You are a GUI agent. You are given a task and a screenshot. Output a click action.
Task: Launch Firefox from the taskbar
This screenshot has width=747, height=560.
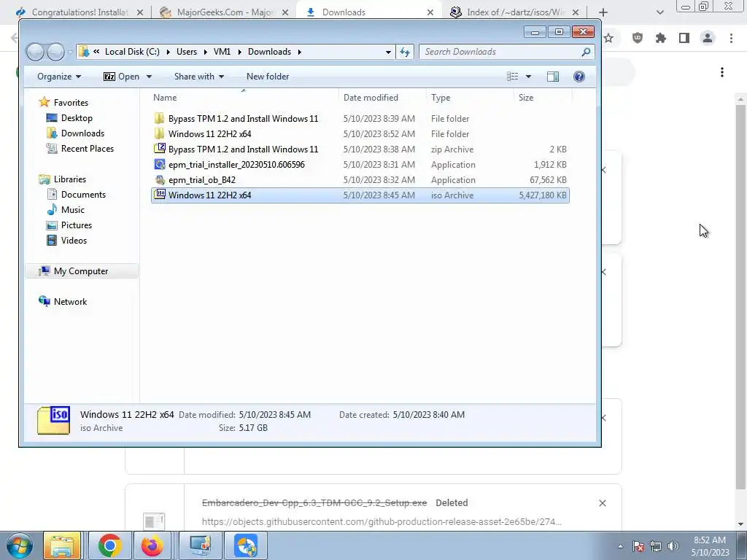pos(152,545)
